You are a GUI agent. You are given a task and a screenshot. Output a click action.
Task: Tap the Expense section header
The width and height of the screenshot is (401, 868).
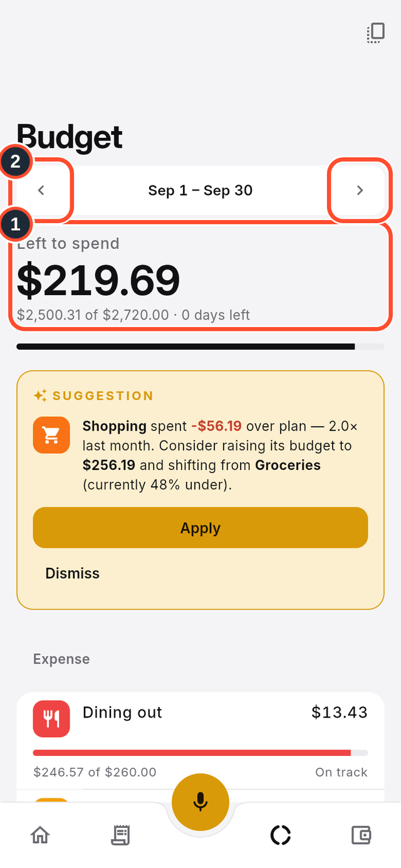(61, 659)
